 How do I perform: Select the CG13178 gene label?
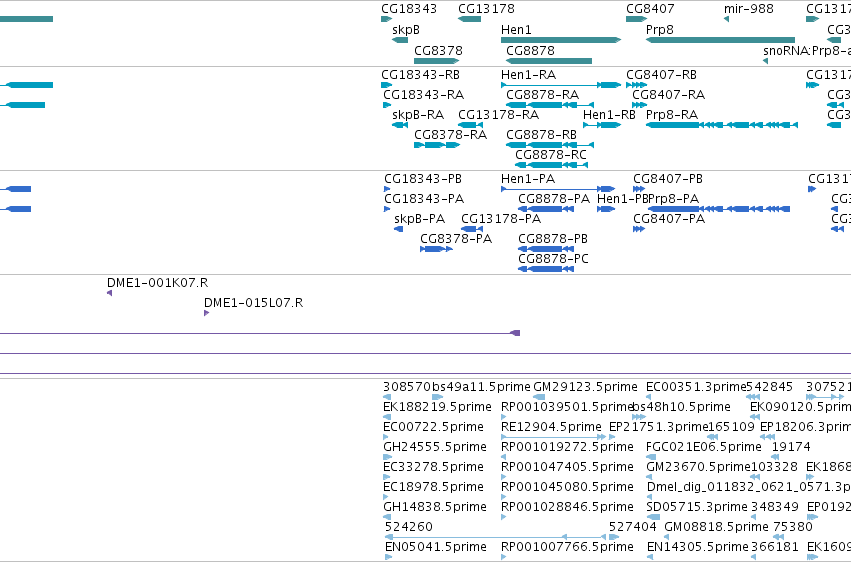[486, 9]
